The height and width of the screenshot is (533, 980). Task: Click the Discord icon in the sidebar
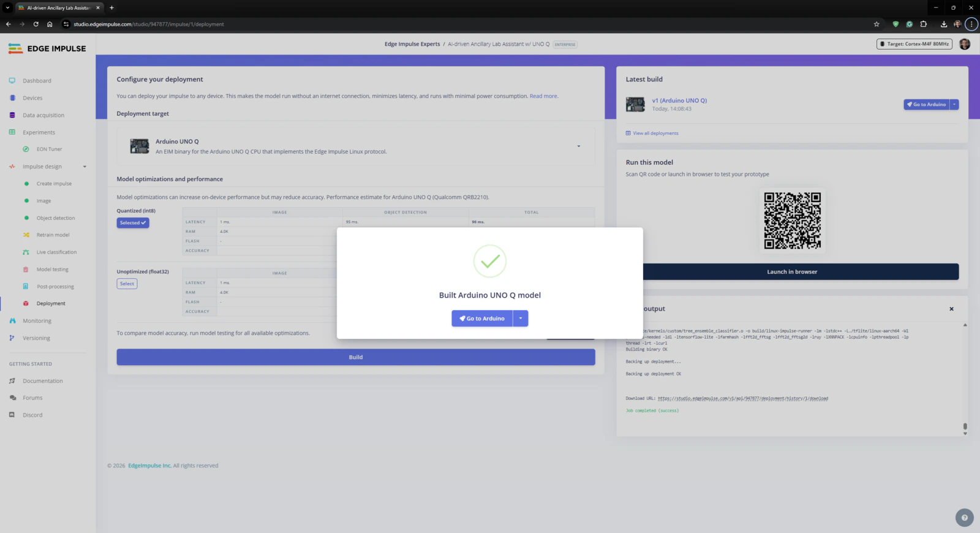(12, 415)
